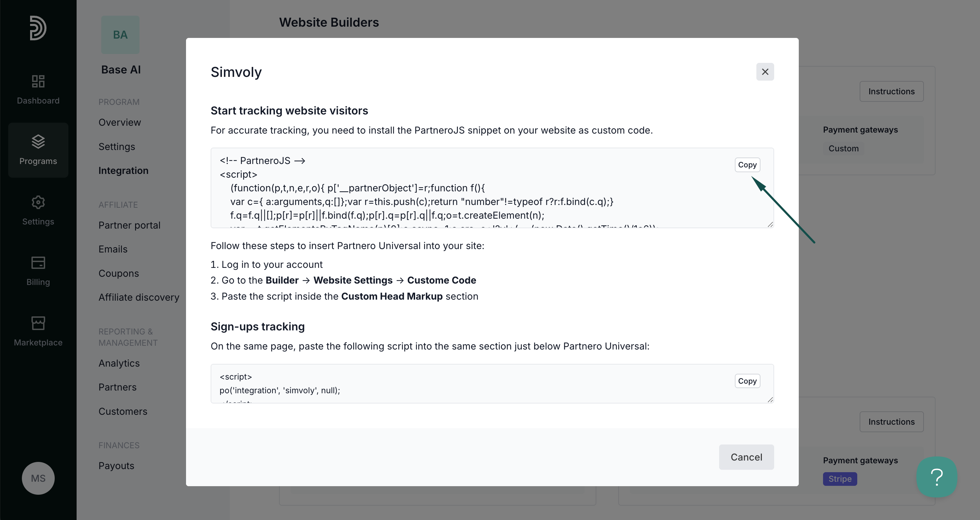Click Instructions button near Stripe gateway
The image size is (980, 520).
[x=891, y=422]
